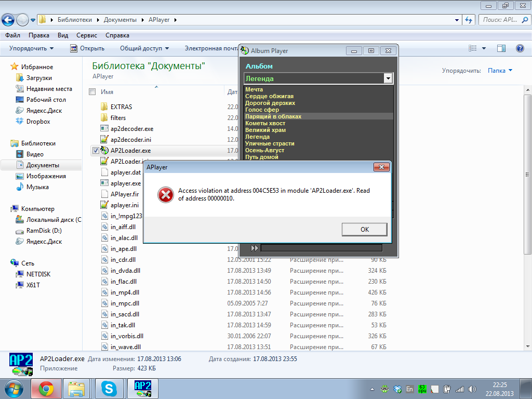Click the Explorer forward navigation button
Screen dimensions: 532x399
click(x=22, y=20)
